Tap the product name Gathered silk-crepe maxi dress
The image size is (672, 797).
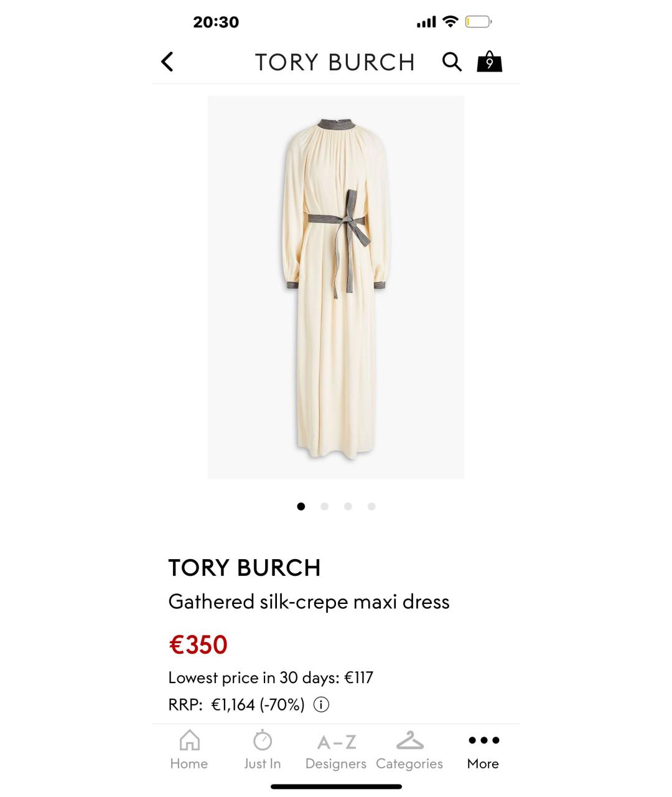pos(309,601)
